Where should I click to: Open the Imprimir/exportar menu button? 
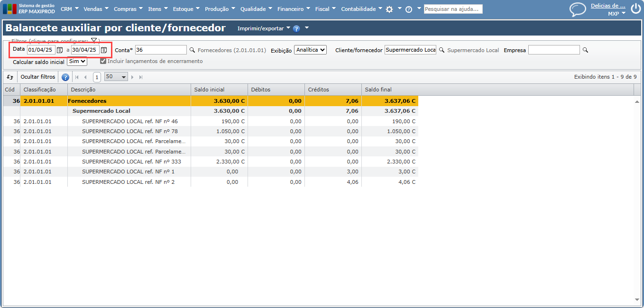[264, 28]
